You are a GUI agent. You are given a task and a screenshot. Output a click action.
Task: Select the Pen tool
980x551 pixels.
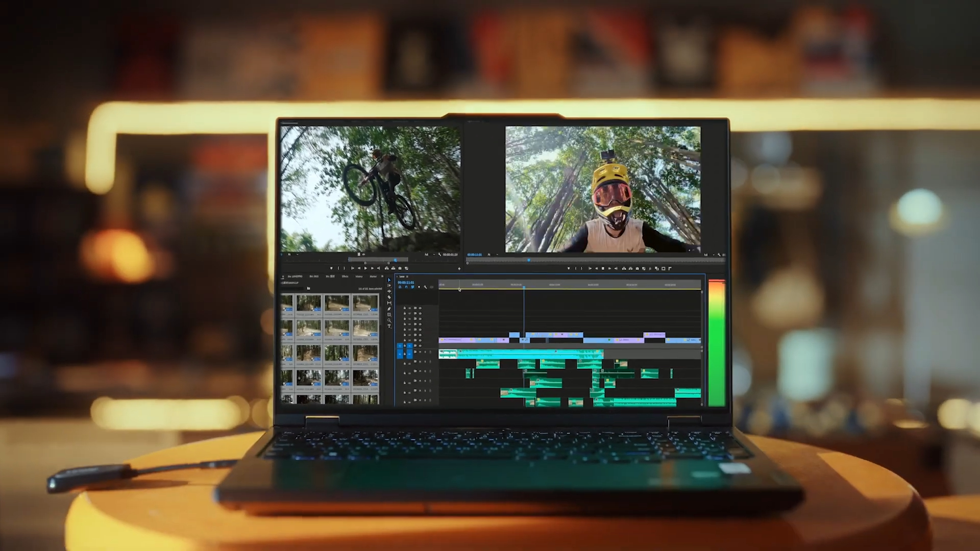(389, 309)
